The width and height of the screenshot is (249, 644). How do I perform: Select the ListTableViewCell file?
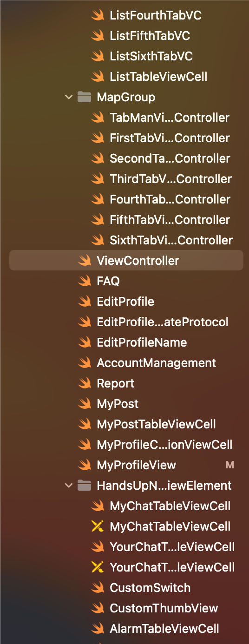(158, 77)
